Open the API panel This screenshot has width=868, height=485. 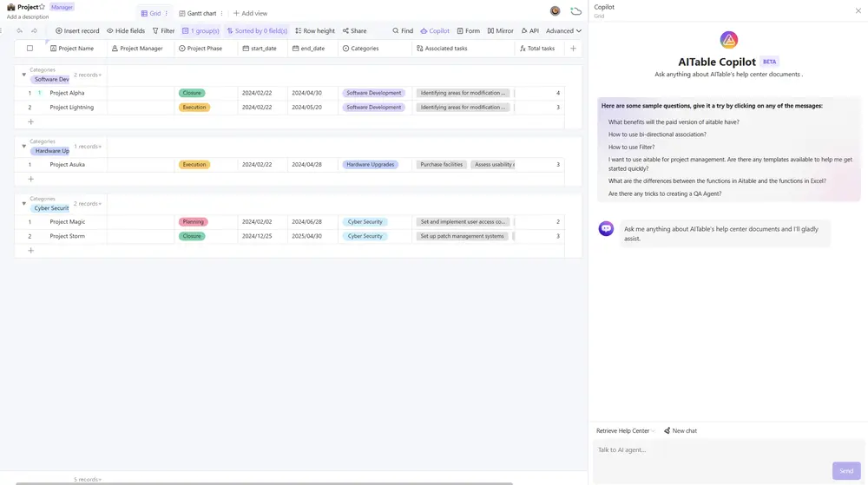(x=529, y=31)
